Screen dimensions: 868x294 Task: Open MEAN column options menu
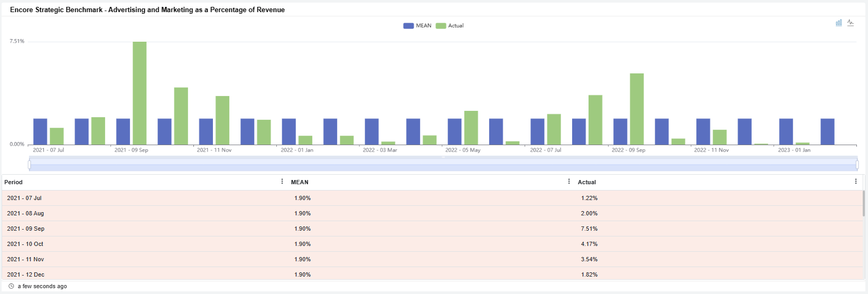pyautogui.click(x=569, y=182)
